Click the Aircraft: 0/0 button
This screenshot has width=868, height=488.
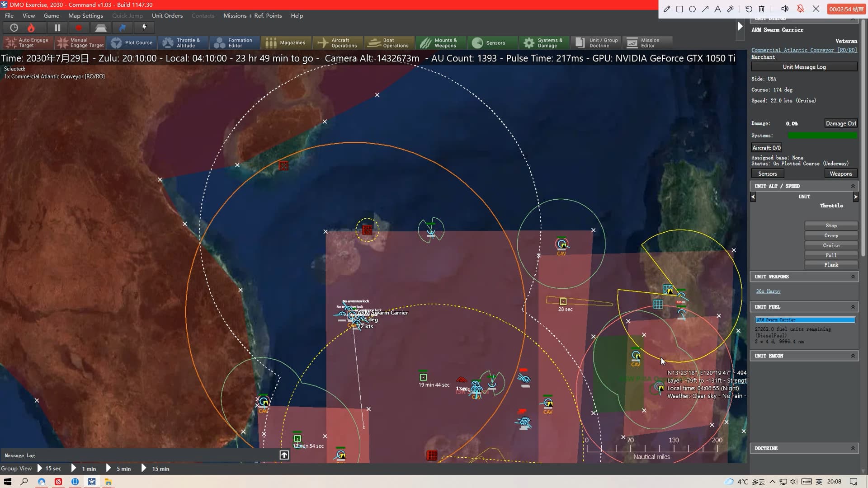766,148
